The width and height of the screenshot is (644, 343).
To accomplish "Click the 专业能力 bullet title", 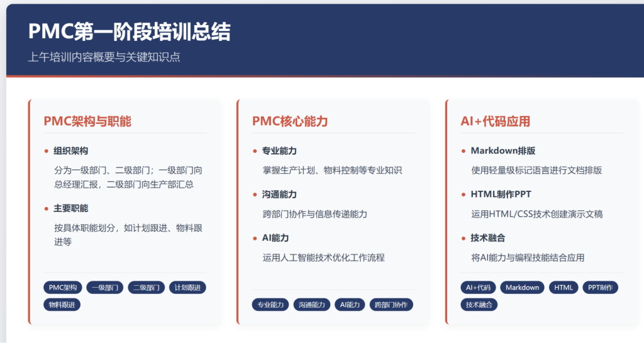I will click(x=279, y=151).
